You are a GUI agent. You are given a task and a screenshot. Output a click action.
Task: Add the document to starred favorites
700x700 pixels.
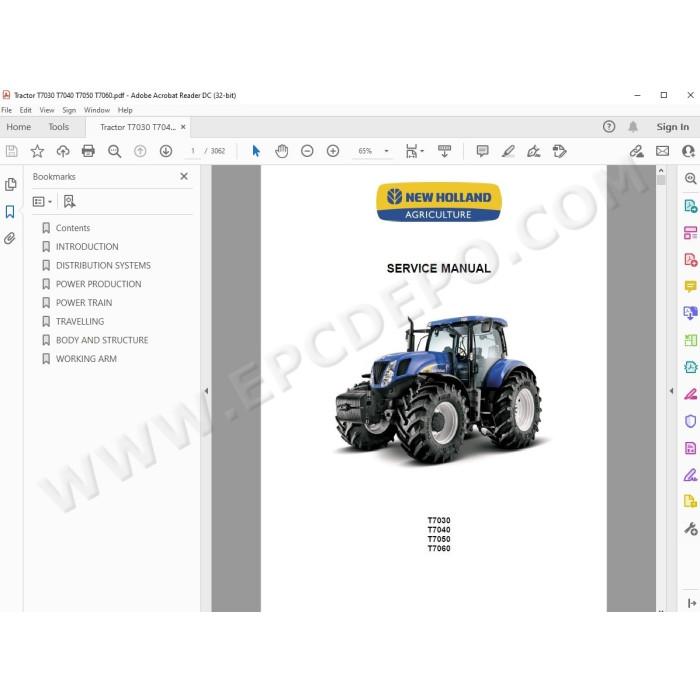pyautogui.click(x=37, y=151)
